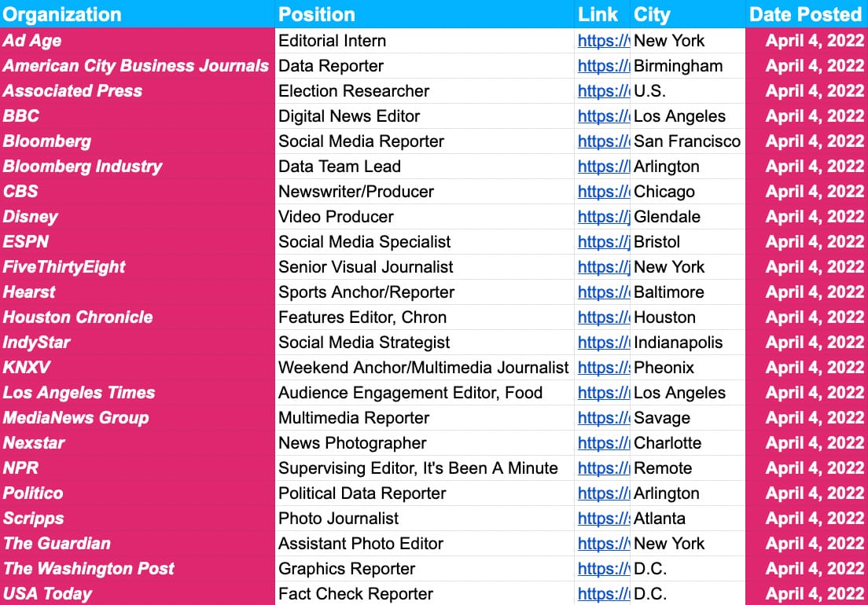Follow the USA Today job link

click(x=603, y=594)
